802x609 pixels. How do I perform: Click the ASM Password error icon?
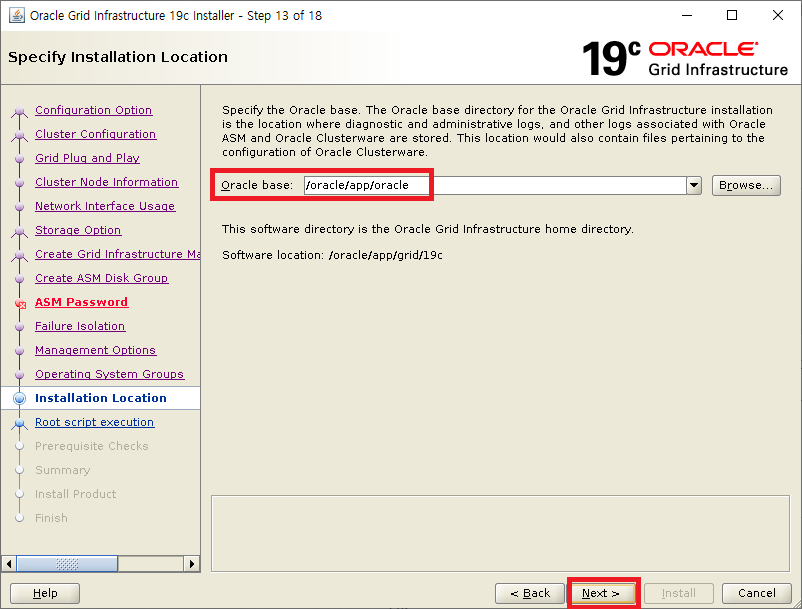click(20, 304)
